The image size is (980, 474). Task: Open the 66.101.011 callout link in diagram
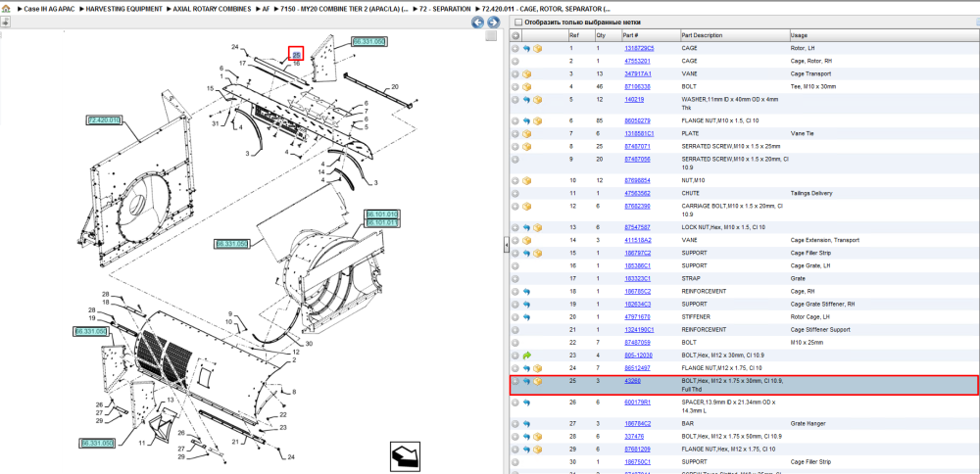click(x=382, y=222)
